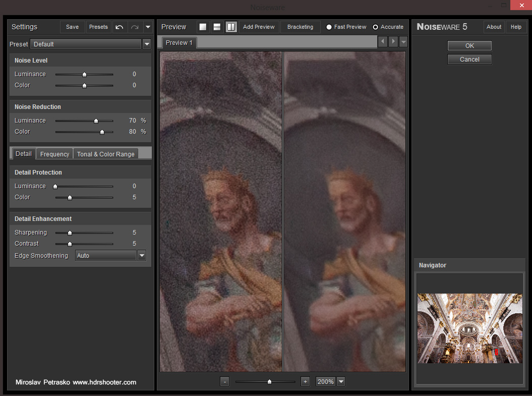Image resolution: width=532 pixels, height=396 pixels.
Task: Click the 200% zoom value field
Action: 326,381
